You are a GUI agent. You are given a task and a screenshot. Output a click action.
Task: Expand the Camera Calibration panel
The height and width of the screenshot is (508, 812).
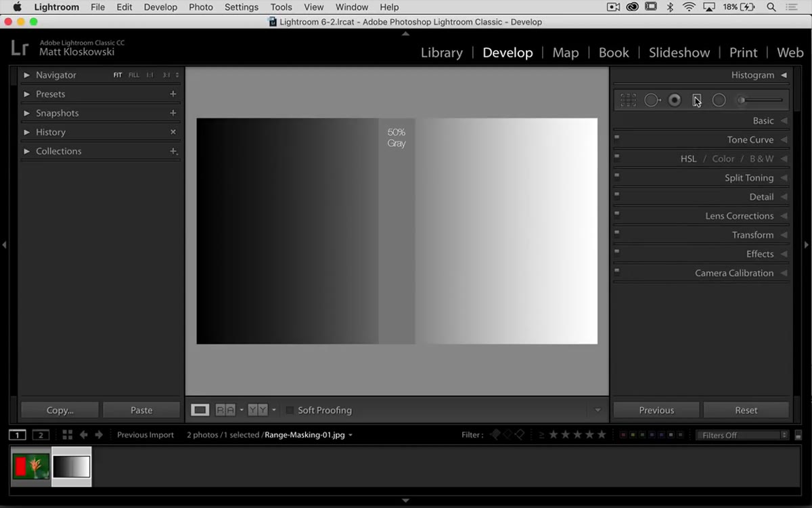point(784,273)
